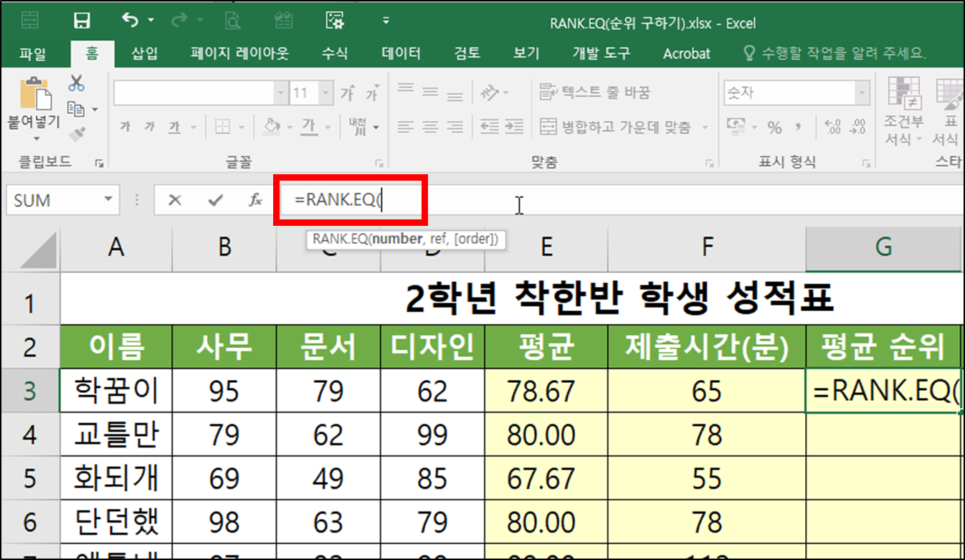The image size is (965, 560).
Task: Increase indent in cell
Action: tap(514, 127)
